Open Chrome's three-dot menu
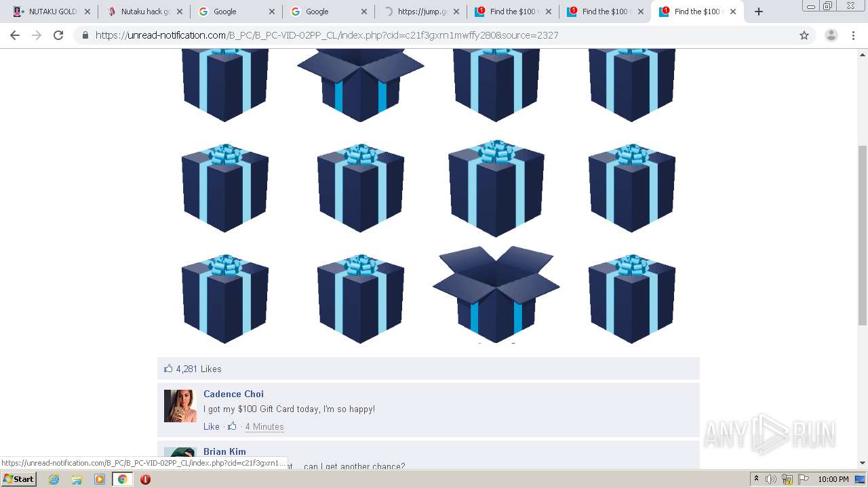The image size is (868, 488). 854,35
